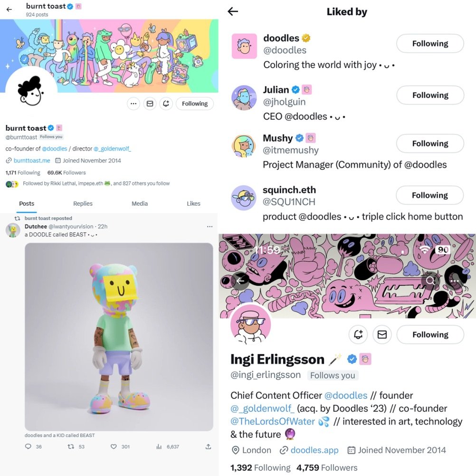Open the BEAST doodle figure image
Viewport: 476px width, 476px height.
point(119,337)
